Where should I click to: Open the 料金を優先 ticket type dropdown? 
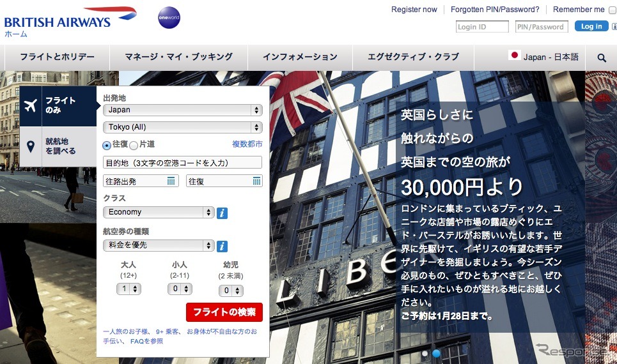click(159, 245)
